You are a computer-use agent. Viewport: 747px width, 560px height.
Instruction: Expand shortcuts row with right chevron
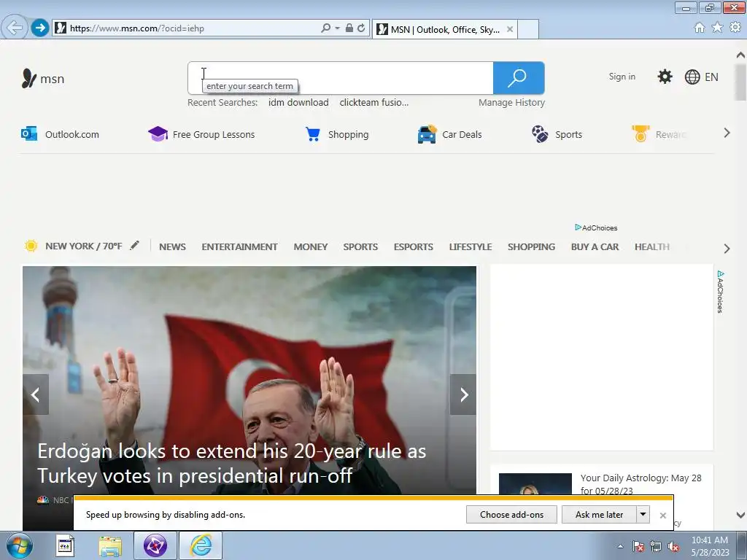point(727,133)
